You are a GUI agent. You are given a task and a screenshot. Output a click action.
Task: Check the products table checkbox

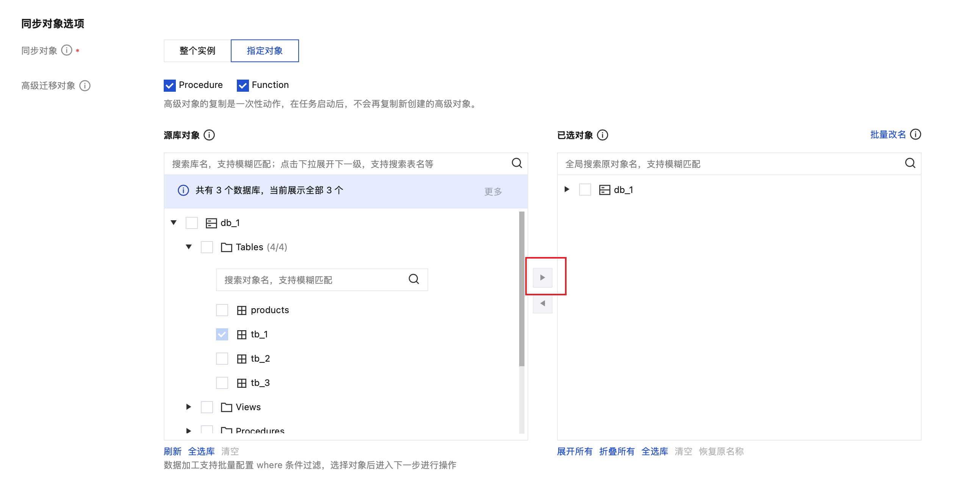(222, 310)
